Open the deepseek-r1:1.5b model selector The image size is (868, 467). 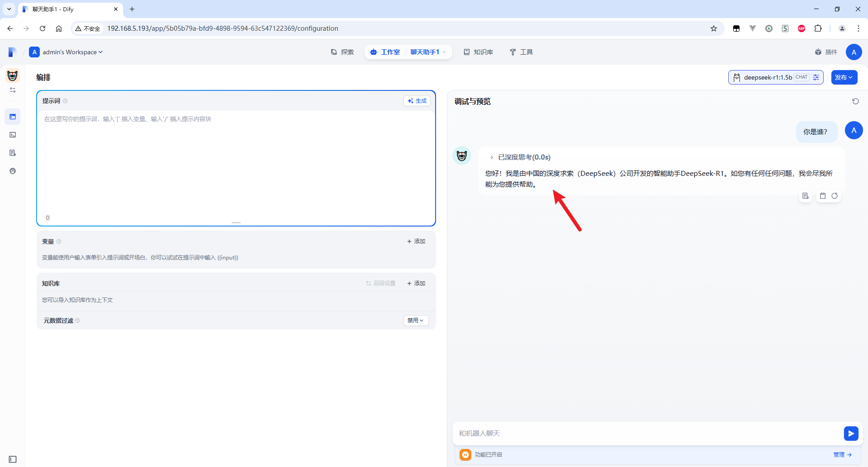[776, 77]
